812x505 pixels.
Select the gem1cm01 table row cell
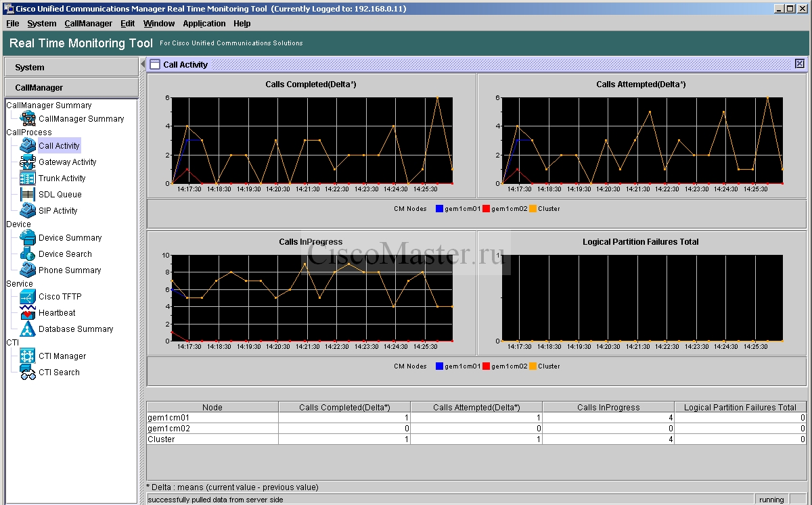(212, 418)
